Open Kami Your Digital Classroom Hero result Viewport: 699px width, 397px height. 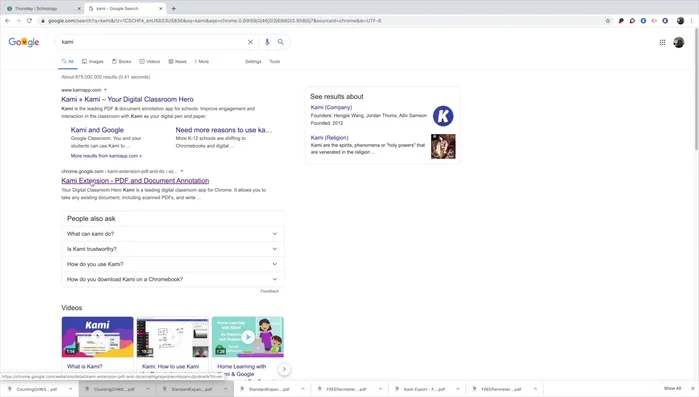tap(127, 99)
